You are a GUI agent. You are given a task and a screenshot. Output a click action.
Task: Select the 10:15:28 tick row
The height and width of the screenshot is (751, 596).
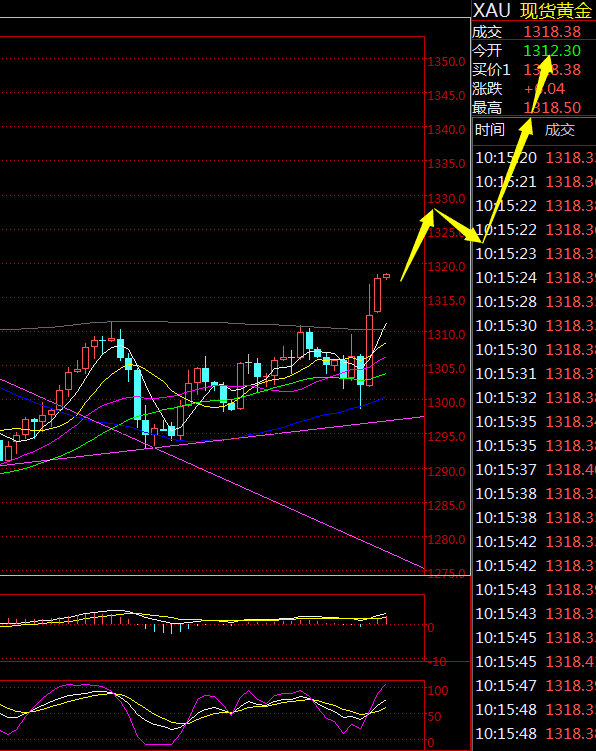click(535, 301)
